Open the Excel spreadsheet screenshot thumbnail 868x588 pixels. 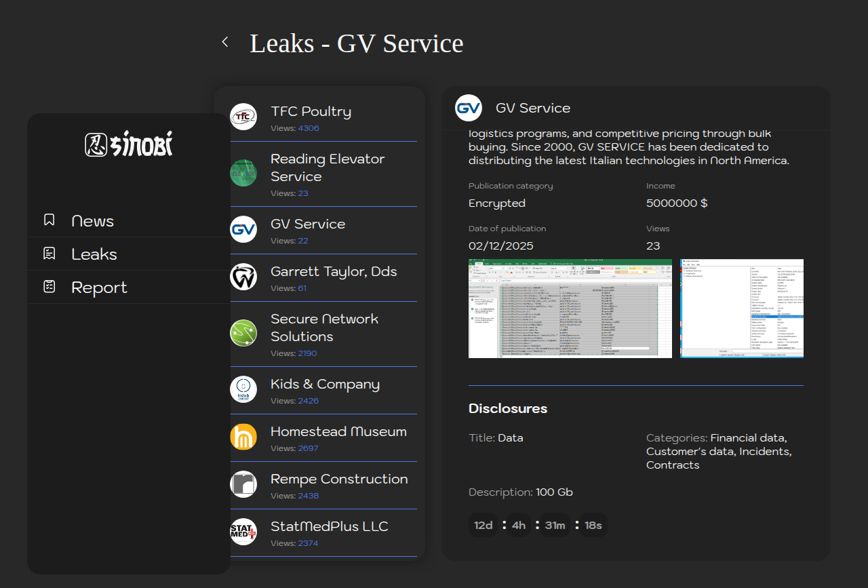tap(570, 309)
